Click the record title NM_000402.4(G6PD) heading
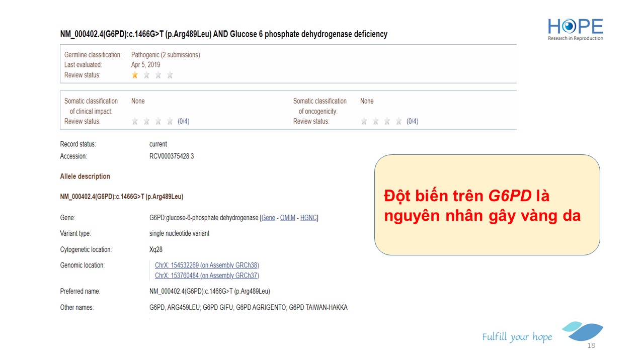The width and height of the screenshot is (644, 362). [223, 34]
